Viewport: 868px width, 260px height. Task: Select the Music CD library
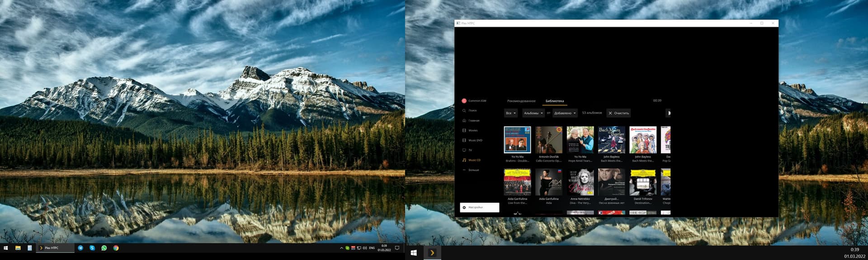click(x=472, y=160)
